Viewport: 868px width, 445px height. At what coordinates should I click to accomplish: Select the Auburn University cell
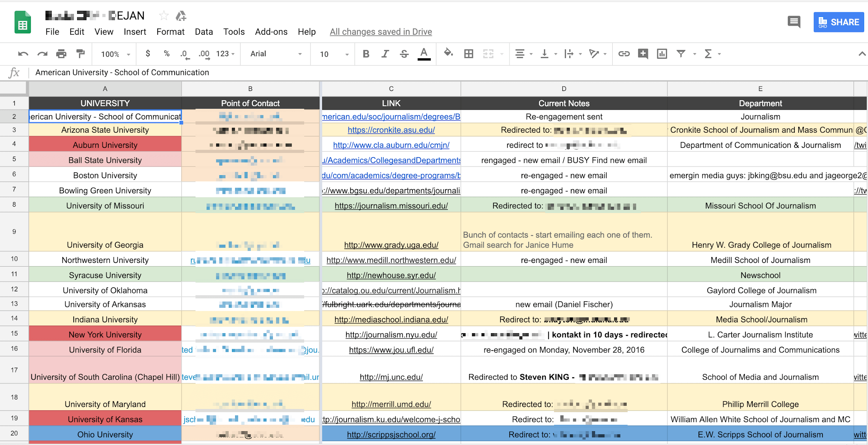105,144
